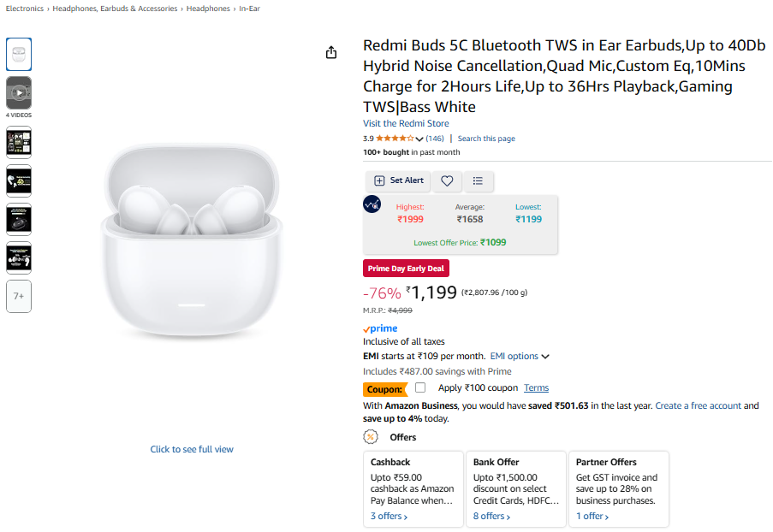
Task: Expand the 3 offers Cashback link
Action: click(x=389, y=516)
